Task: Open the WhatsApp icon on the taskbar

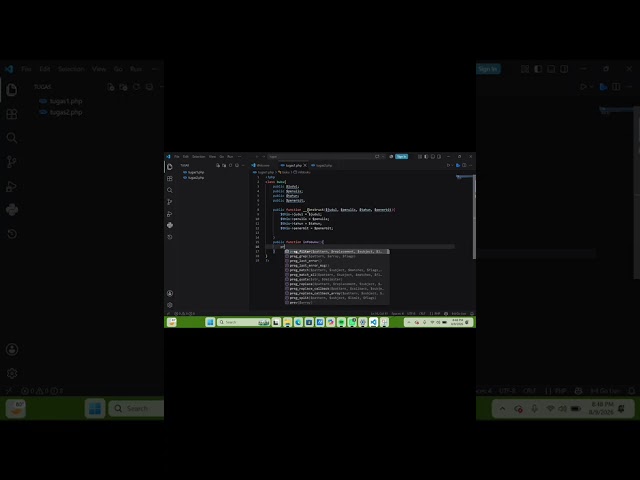Action: (x=352, y=322)
